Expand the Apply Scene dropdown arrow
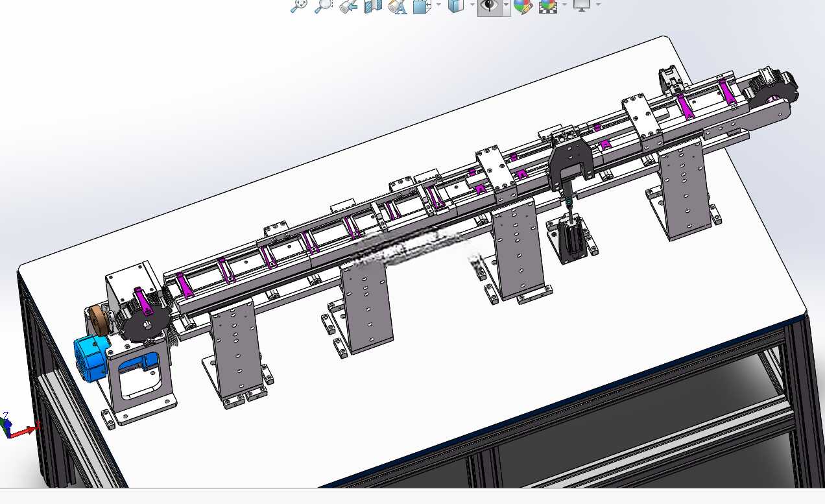Viewport: 825px width, 504px height. [564, 5]
